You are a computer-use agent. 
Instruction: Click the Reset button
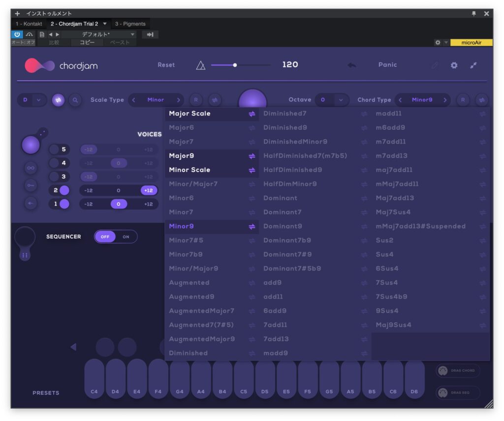(x=166, y=65)
